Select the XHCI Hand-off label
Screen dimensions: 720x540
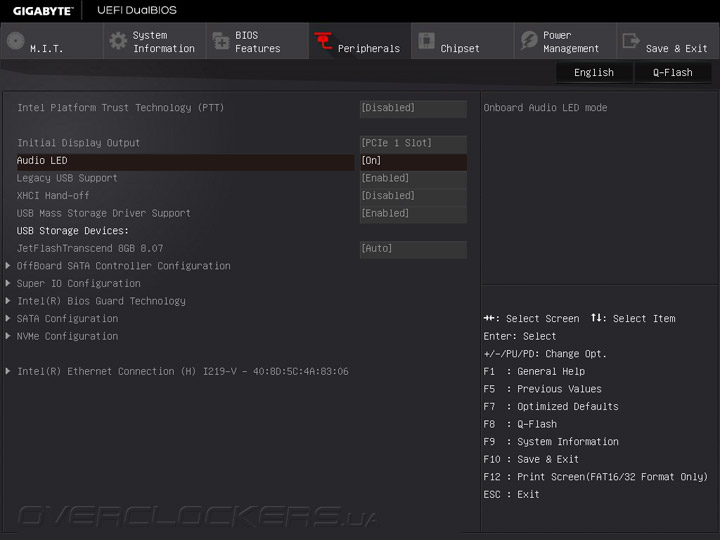coord(53,196)
